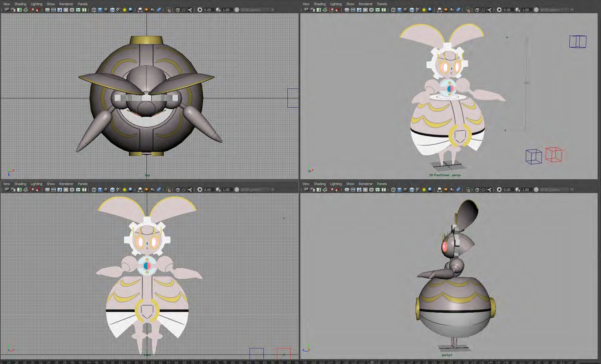Click Wireframe shading icon in top view panel
Viewport: 601px width, 364px height.
tap(94, 10)
